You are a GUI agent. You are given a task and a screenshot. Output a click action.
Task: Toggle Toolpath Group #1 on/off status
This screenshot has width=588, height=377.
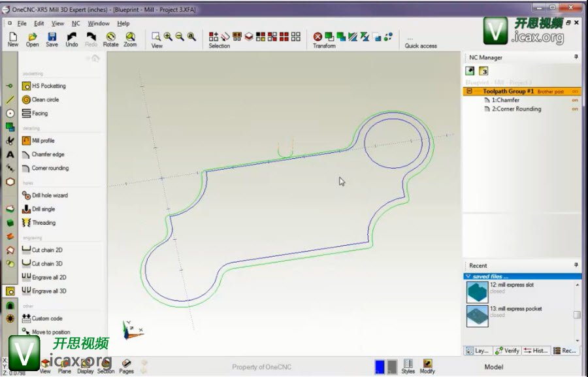pos(575,91)
